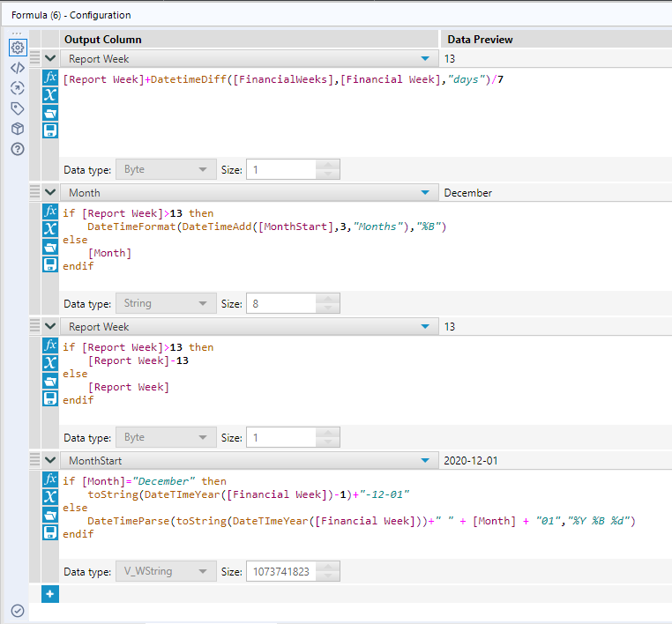Open columns (X) for Month expression
The image size is (672, 624).
[x=50, y=229]
